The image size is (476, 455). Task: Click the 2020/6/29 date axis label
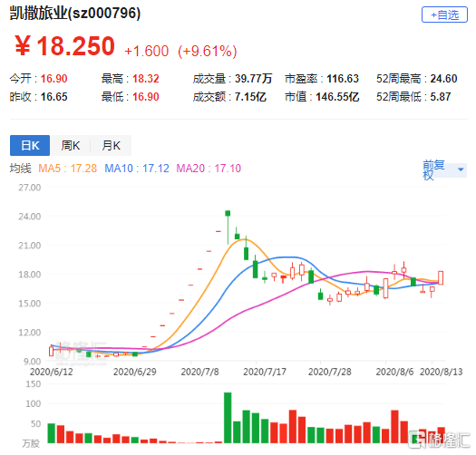[135, 372]
